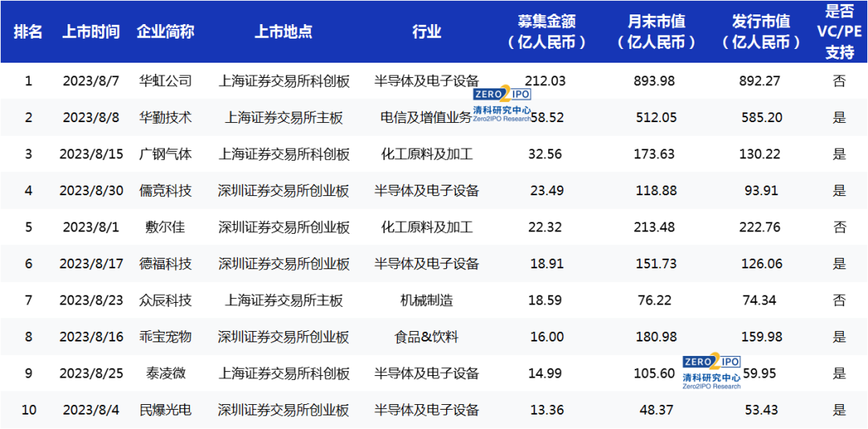868x429 pixels.
Task: Click the 行业 column header
Action: tap(427, 31)
